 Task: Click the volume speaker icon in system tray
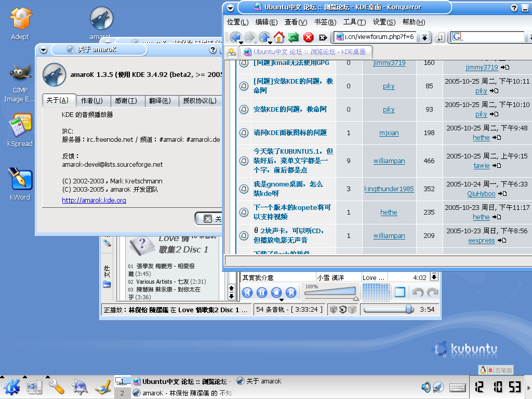(x=425, y=387)
